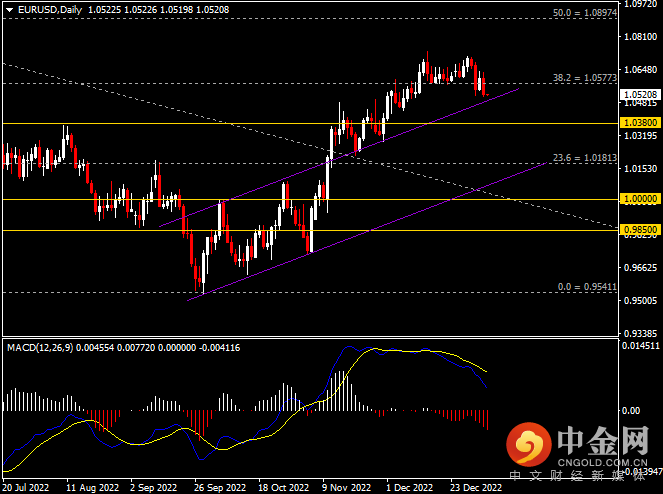Select the EURUSD,Daily chart title
663x494 pixels.
[x=49, y=10]
